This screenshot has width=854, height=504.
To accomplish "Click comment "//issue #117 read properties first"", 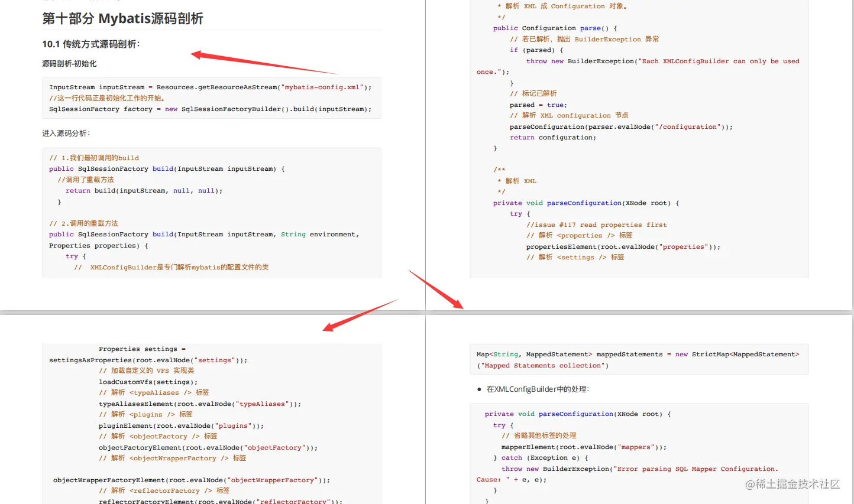I will point(597,225).
